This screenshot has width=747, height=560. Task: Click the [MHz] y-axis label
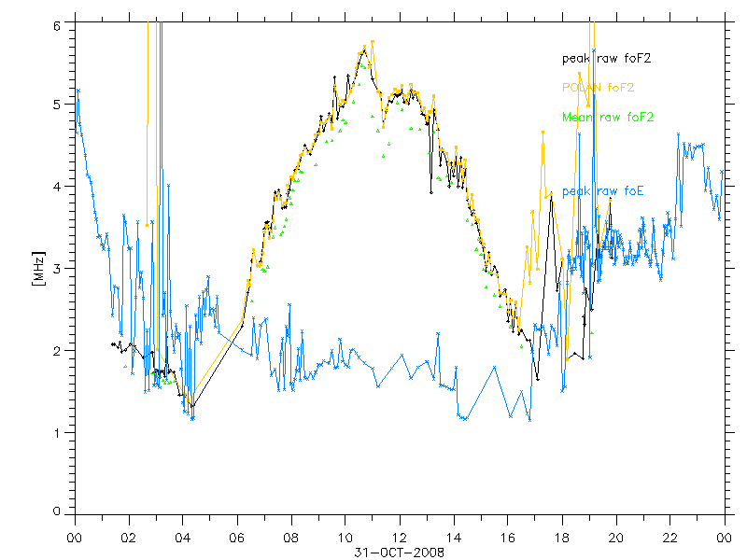[x=38, y=269]
